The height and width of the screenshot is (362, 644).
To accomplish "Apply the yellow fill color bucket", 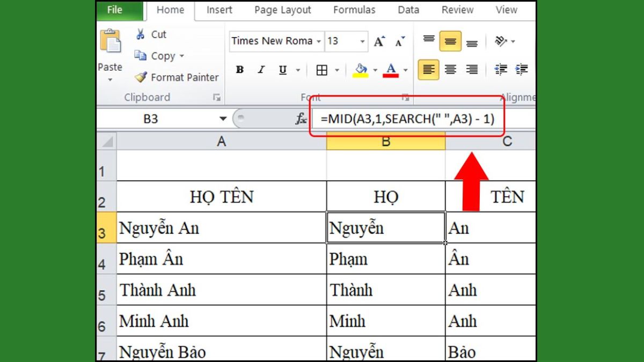I will (361, 70).
